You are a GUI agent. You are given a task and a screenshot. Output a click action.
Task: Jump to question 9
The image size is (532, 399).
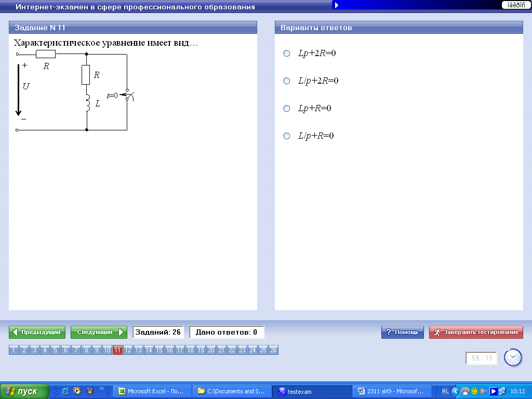[x=97, y=350]
